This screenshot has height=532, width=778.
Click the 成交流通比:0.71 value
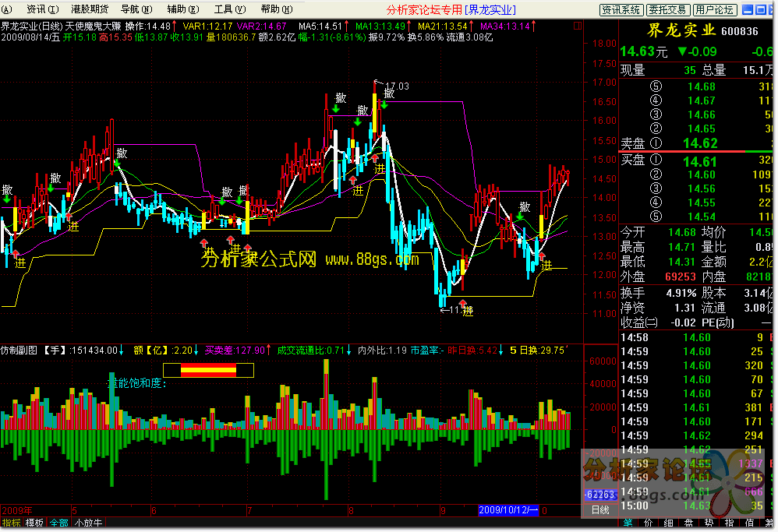[310, 350]
